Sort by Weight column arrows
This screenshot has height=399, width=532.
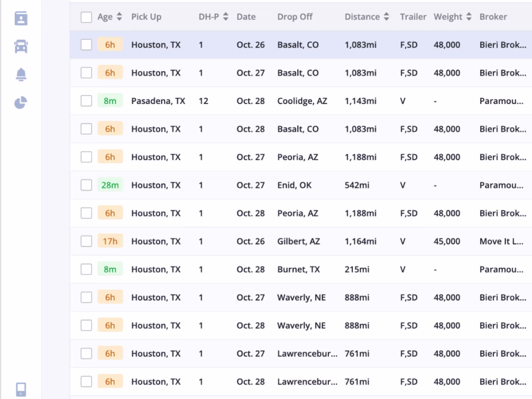tap(469, 17)
